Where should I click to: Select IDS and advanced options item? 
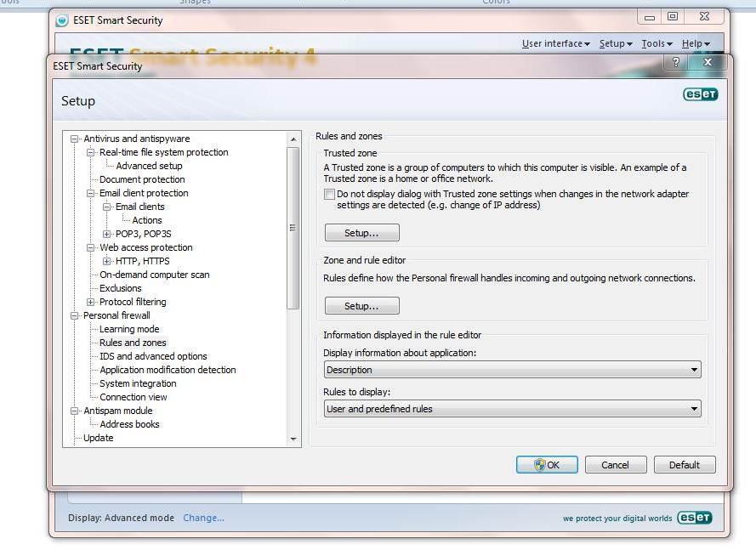coord(153,356)
